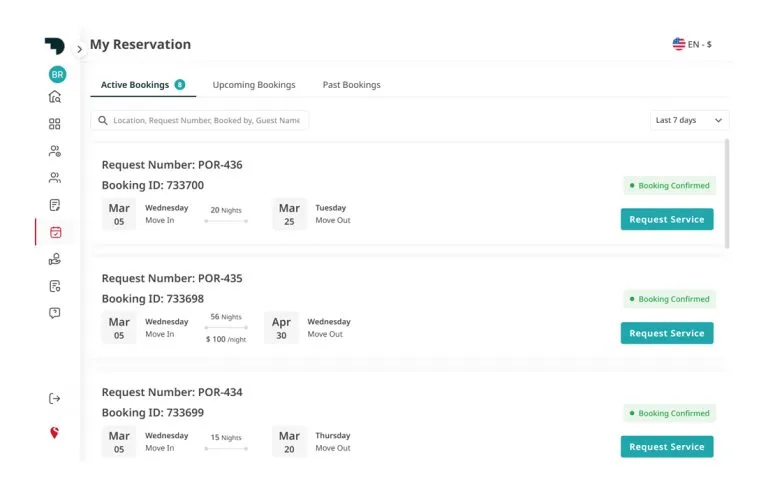Click Booking Confirmed status of POR-435
Image resolution: width=768 pixels, height=489 pixels.
(x=669, y=299)
